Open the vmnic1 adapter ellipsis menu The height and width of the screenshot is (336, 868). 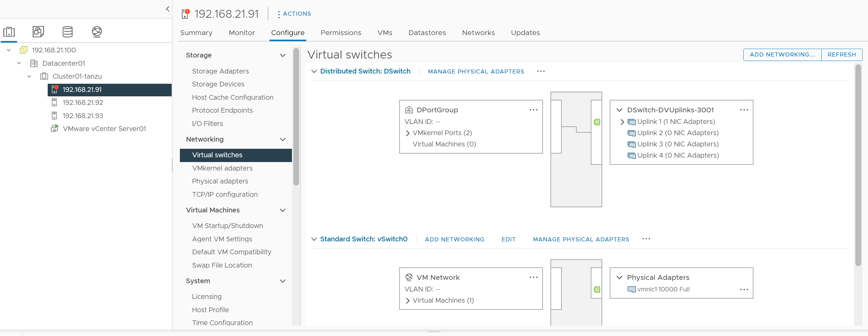coord(744,289)
